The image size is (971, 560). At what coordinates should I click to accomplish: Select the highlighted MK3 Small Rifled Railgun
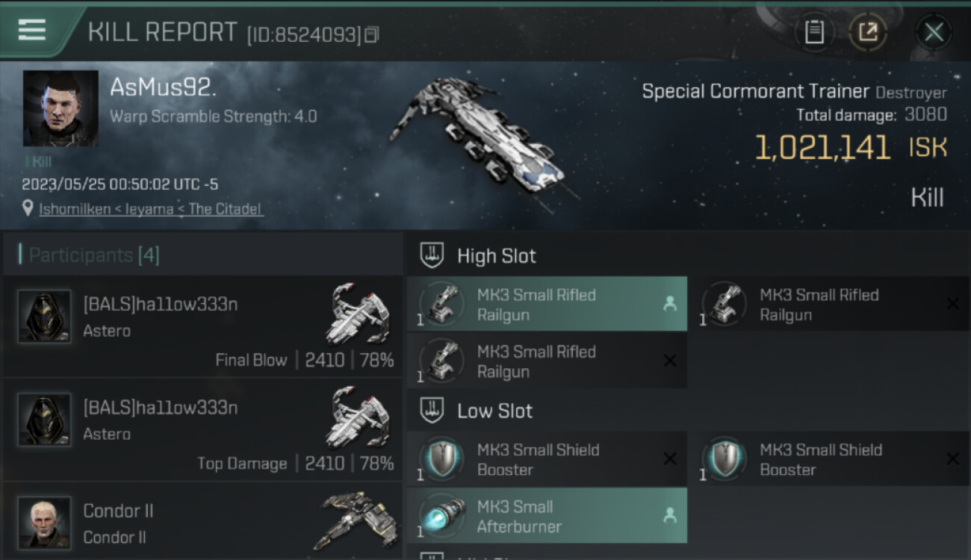click(546, 305)
